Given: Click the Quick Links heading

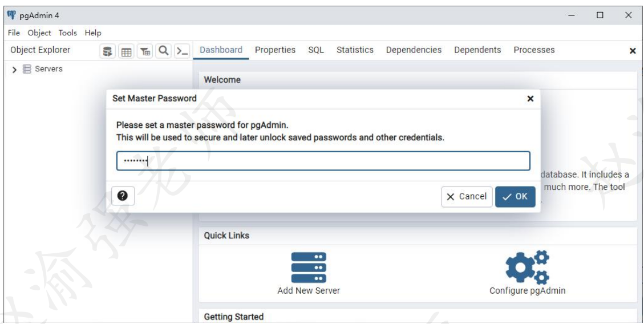Looking at the screenshot, I should pos(226,236).
